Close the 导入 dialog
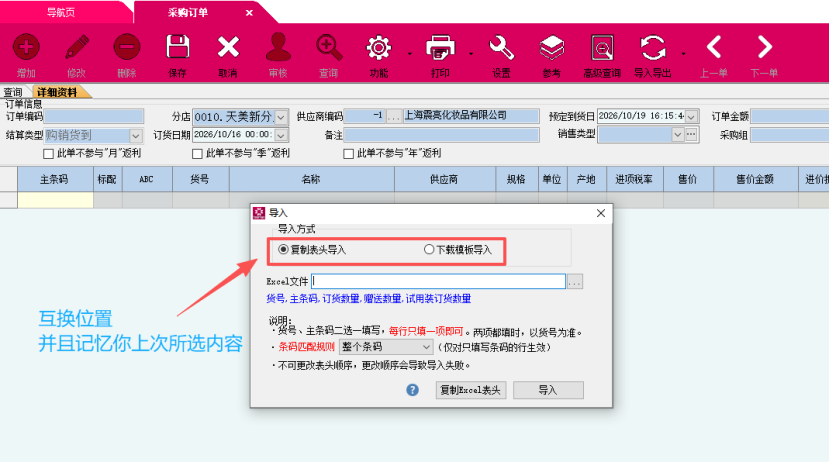 (x=601, y=213)
